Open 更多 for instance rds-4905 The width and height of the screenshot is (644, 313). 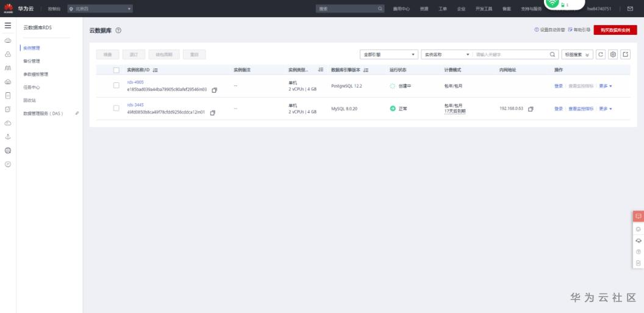point(606,86)
